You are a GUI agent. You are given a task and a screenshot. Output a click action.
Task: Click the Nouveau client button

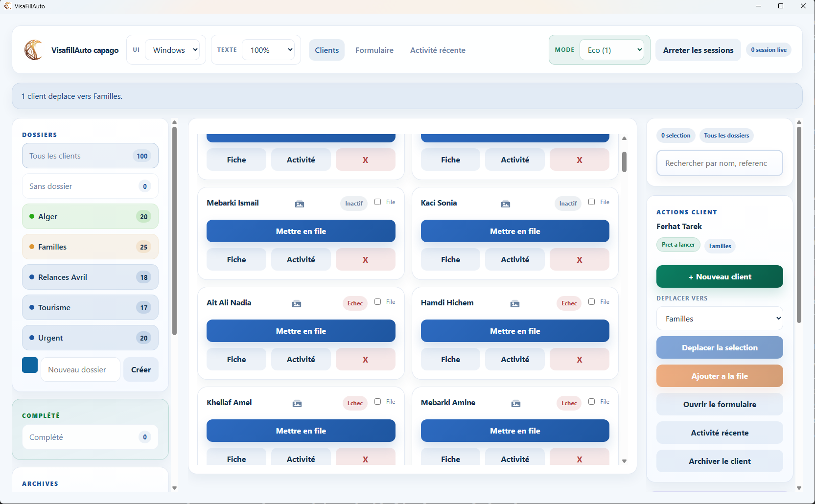(x=719, y=276)
